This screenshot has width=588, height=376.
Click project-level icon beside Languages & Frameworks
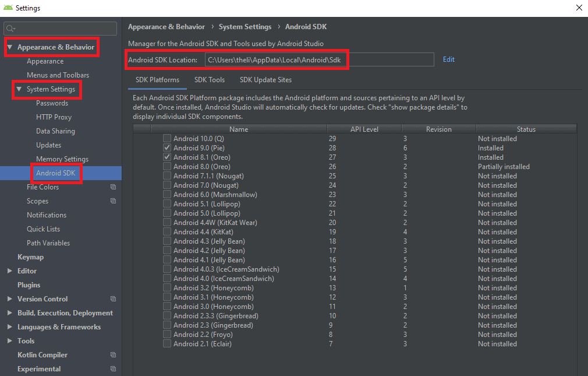click(x=113, y=327)
